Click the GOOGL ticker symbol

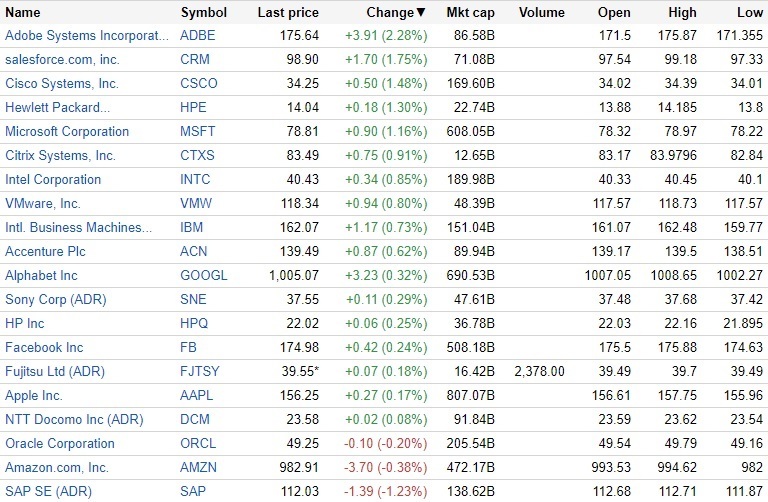203,275
